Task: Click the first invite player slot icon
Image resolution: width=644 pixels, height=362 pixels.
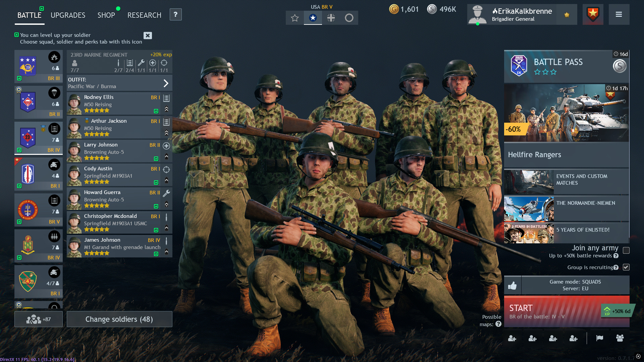Action: pyautogui.click(x=512, y=339)
